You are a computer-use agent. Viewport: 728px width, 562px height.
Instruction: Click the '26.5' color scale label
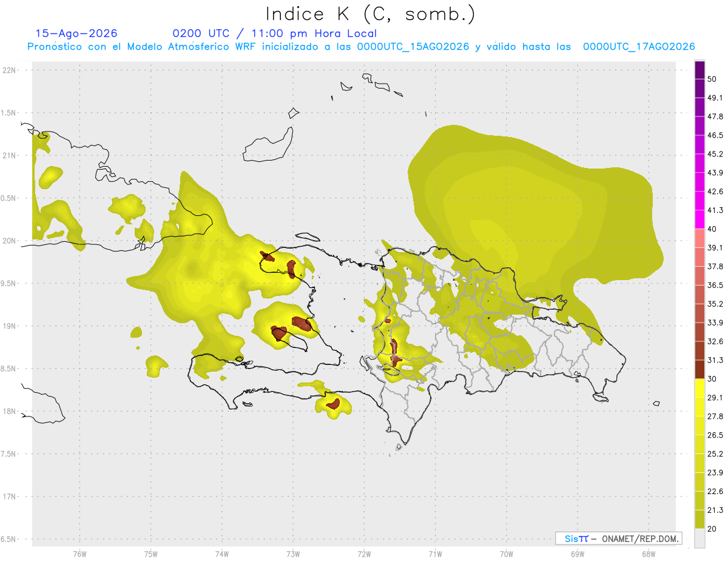point(716,435)
